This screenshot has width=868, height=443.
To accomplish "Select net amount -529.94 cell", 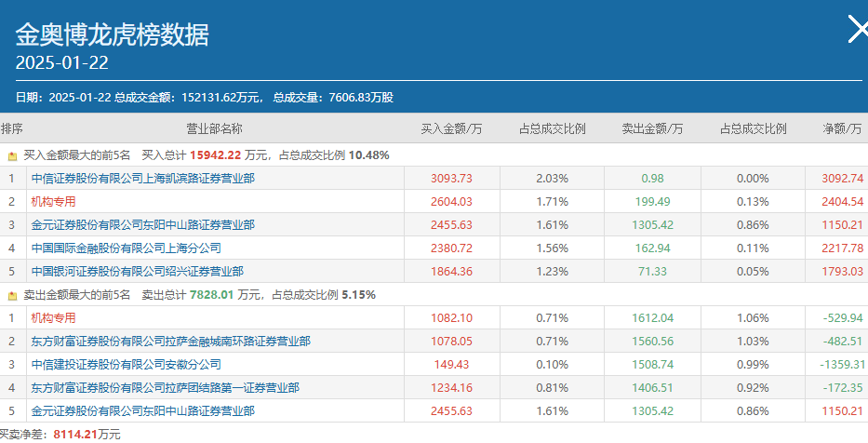I will click(x=837, y=318).
